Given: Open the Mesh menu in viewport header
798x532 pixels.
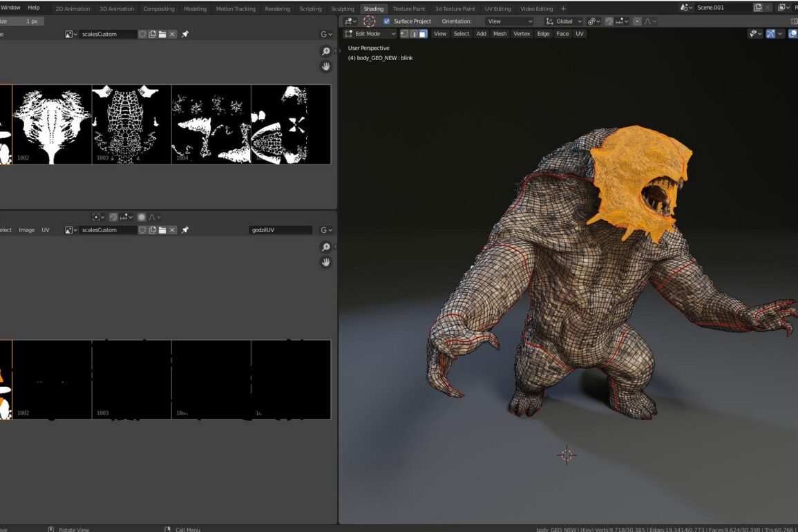Looking at the screenshot, I should point(500,33).
